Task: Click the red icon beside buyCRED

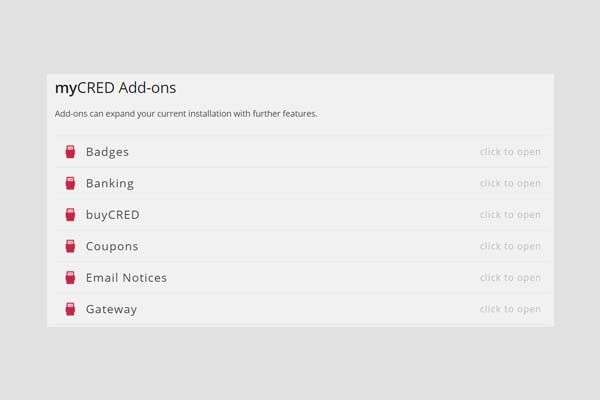Action: 70,214
